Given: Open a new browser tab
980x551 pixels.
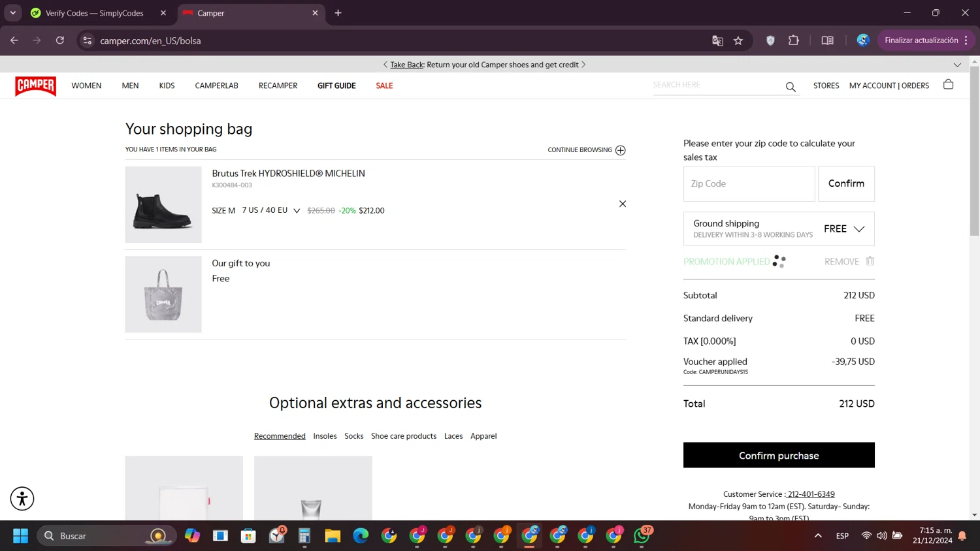Looking at the screenshot, I should tap(338, 13).
